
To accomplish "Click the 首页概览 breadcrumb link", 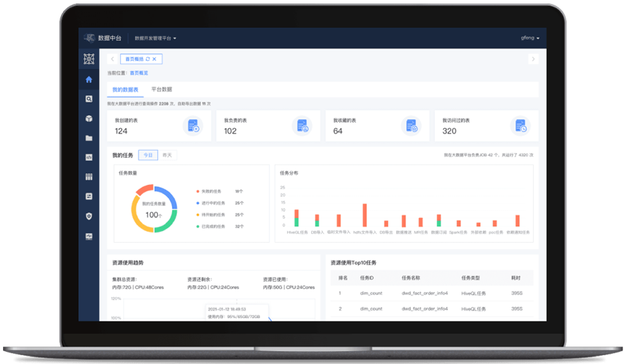I will pos(139,73).
